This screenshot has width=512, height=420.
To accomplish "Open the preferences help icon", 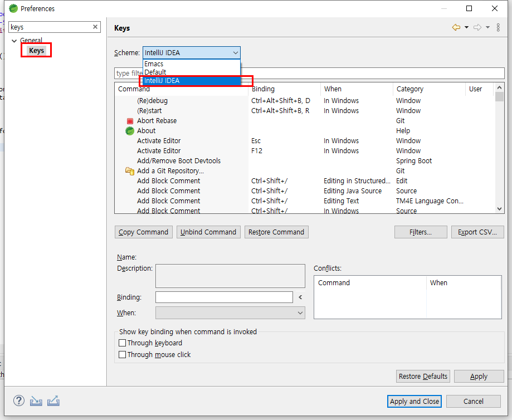I will coord(19,401).
